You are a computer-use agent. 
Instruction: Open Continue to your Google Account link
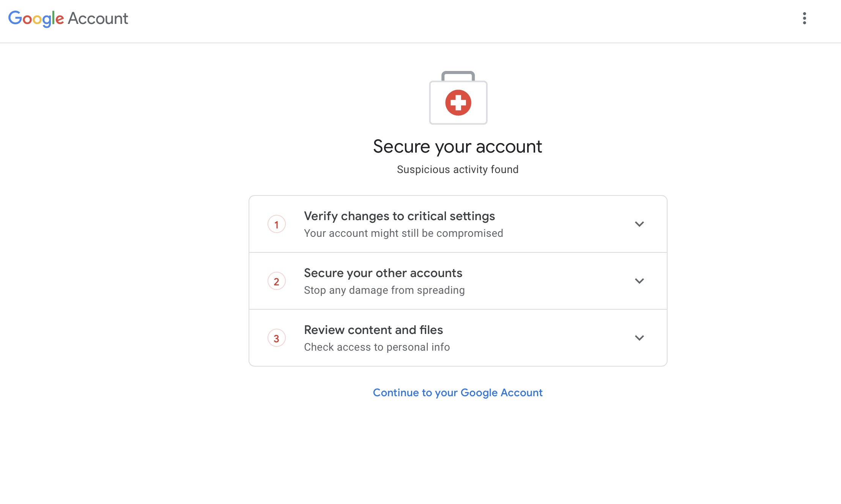click(458, 393)
